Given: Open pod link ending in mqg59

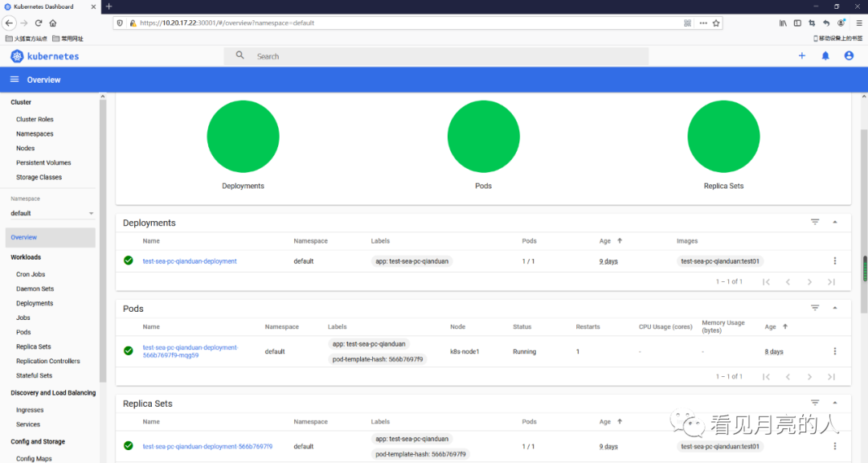Looking at the screenshot, I should click(x=190, y=351).
